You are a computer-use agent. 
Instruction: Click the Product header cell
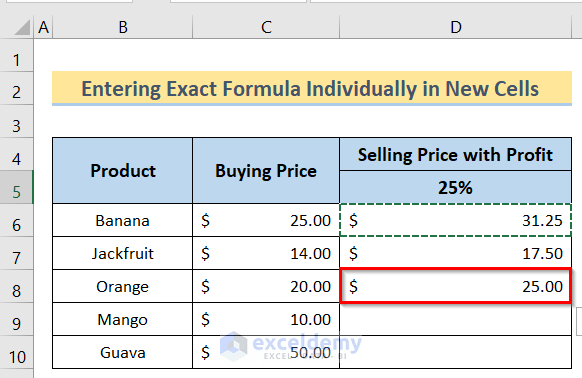(122, 170)
